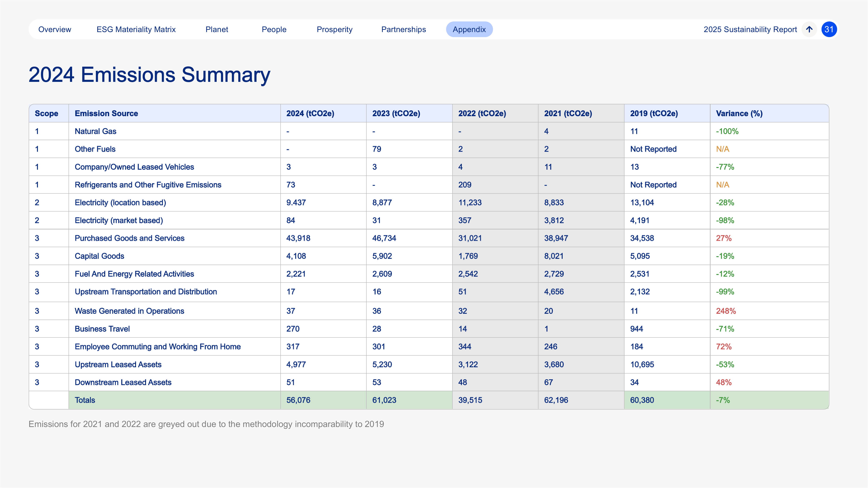The height and width of the screenshot is (488, 868).
Task: Switch to the Planet section
Action: tap(217, 29)
